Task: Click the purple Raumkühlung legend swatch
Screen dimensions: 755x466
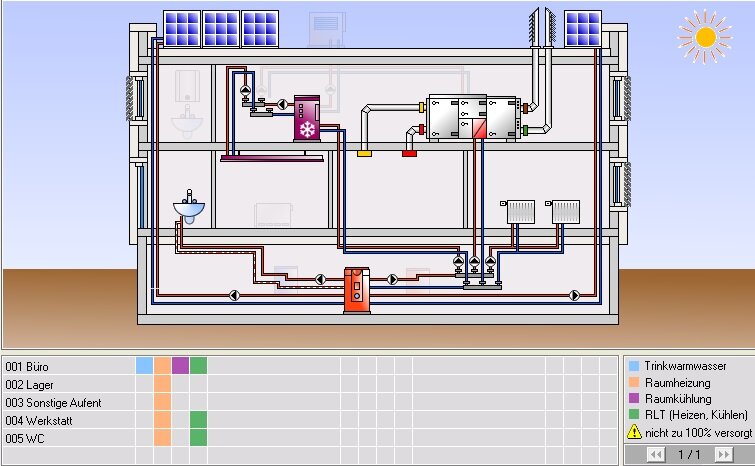Action: tap(634, 398)
